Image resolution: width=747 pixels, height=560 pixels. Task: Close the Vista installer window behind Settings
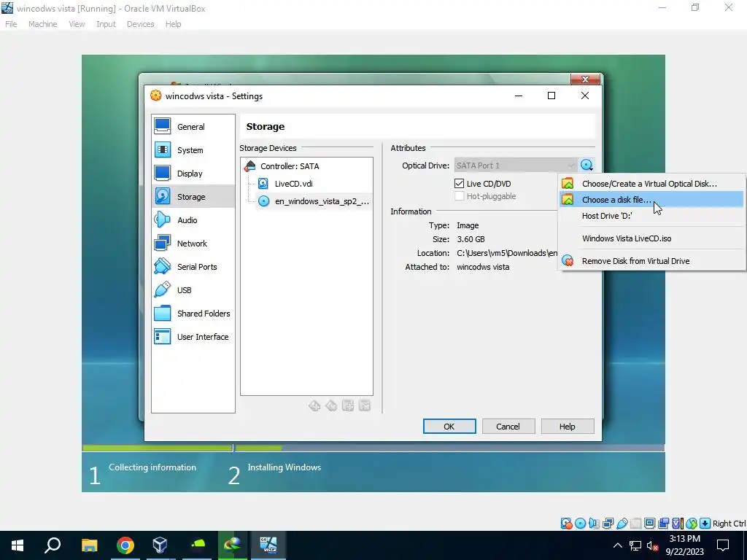pyautogui.click(x=585, y=79)
